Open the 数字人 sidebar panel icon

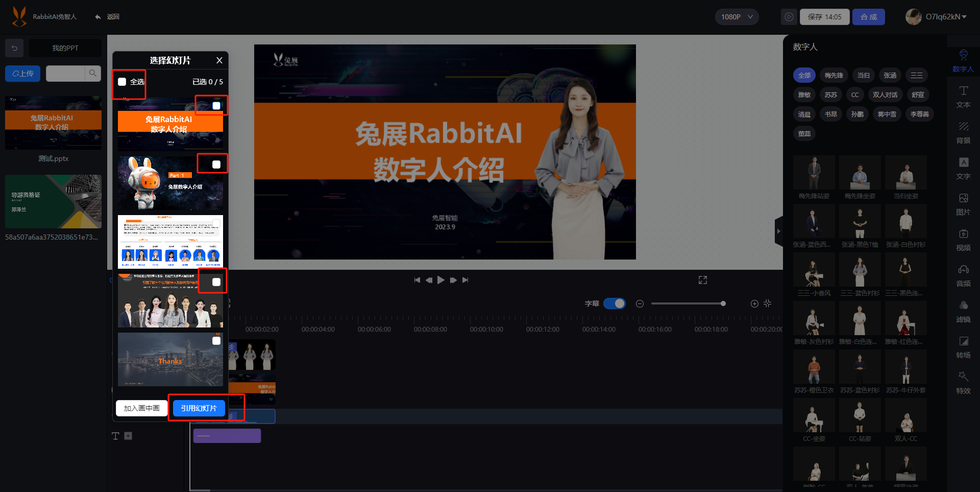[963, 55]
